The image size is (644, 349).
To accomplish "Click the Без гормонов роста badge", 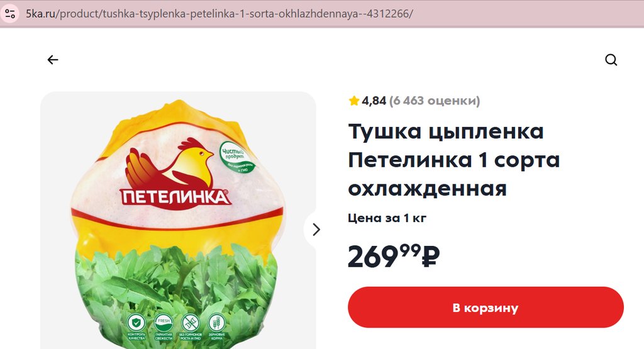I will click(x=190, y=327).
